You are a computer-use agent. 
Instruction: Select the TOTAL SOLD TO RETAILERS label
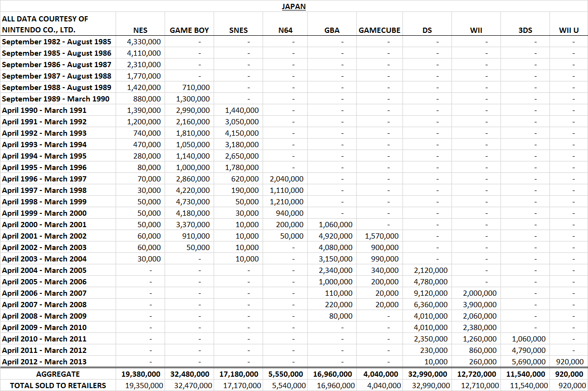(58, 385)
